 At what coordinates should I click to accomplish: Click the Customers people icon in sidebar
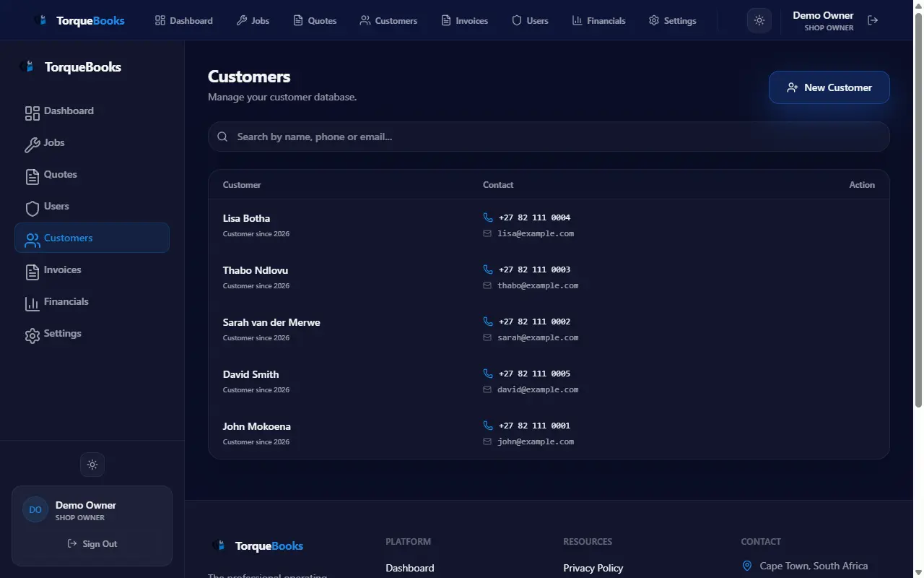click(32, 240)
